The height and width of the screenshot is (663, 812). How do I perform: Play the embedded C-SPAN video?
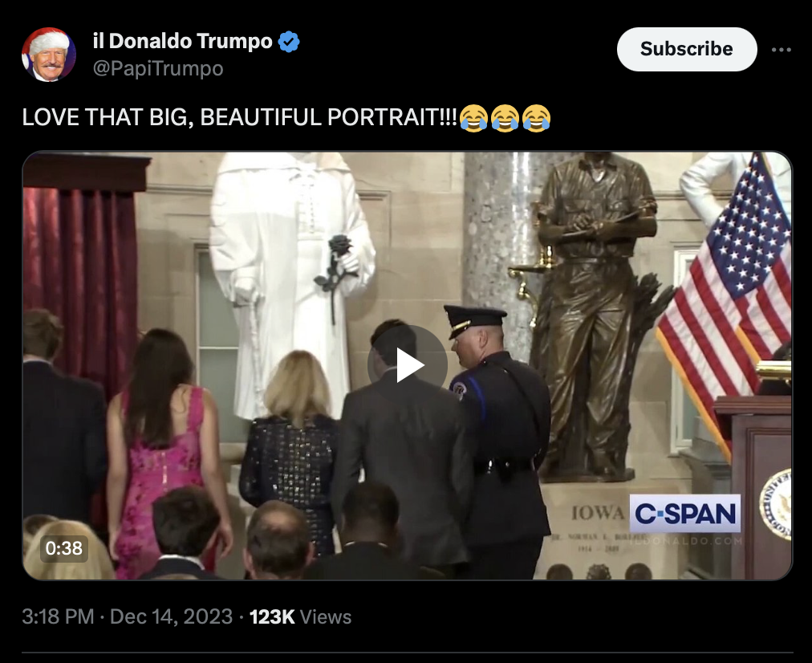[407, 365]
